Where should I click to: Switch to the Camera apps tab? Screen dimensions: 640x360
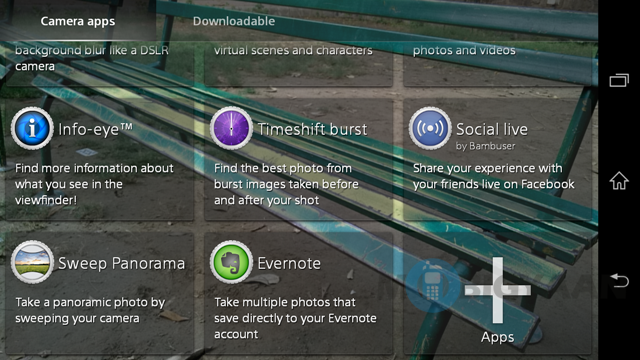click(78, 21)
